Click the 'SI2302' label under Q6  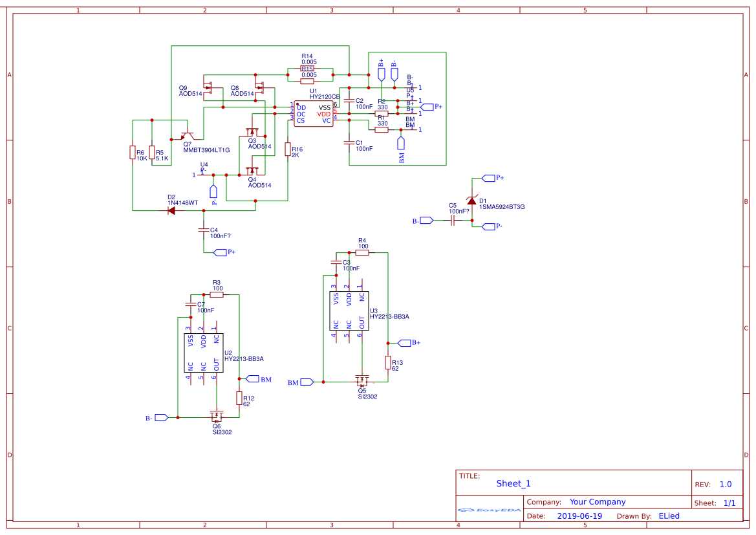pos(222,432)
